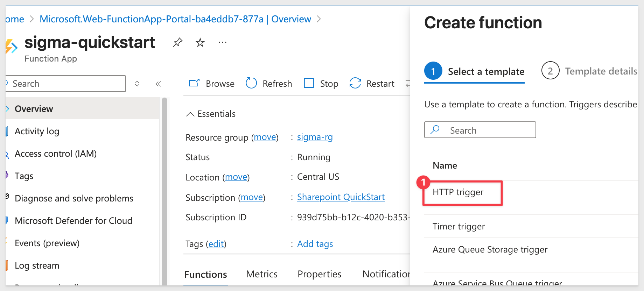Viewport: 644px width, 291px height.
Task: Click the Browse button label
Action: pos(220,84)
